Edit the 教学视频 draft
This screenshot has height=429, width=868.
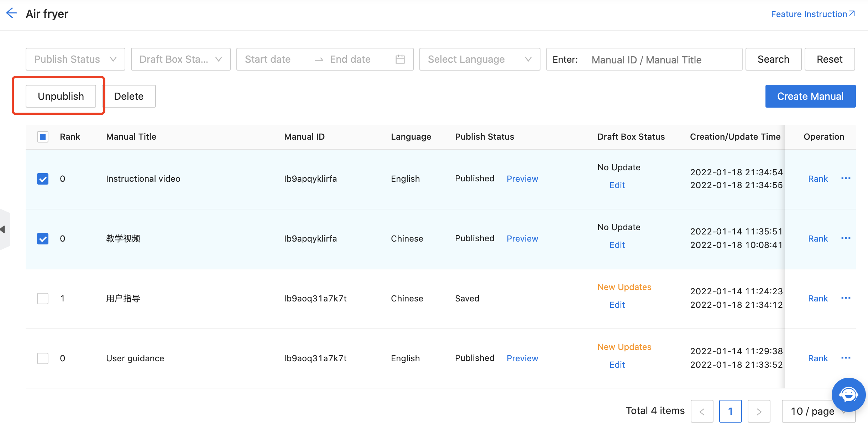click(617, 245)
